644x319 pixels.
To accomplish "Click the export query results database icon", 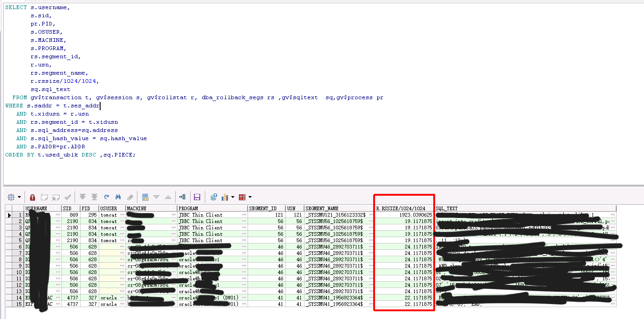I will (x=214, y=197).
